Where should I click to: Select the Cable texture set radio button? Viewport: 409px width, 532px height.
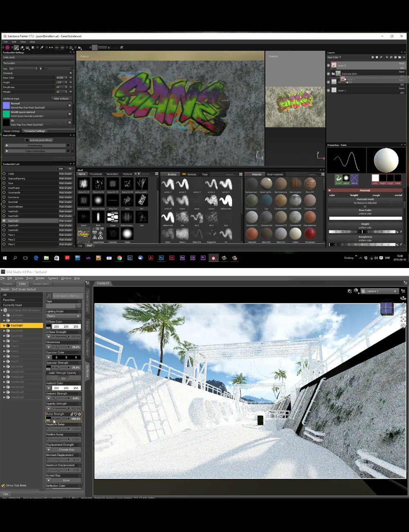point(4,174)
